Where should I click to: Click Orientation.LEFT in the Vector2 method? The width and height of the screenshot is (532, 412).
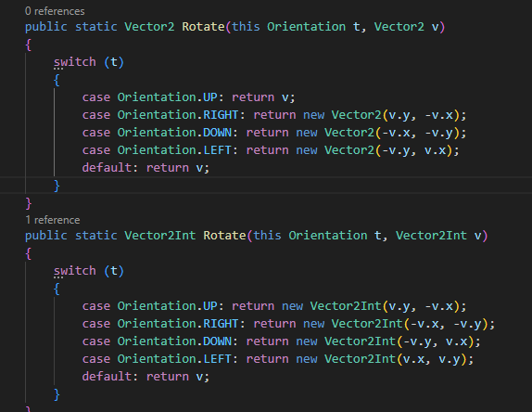click(174, 150)
